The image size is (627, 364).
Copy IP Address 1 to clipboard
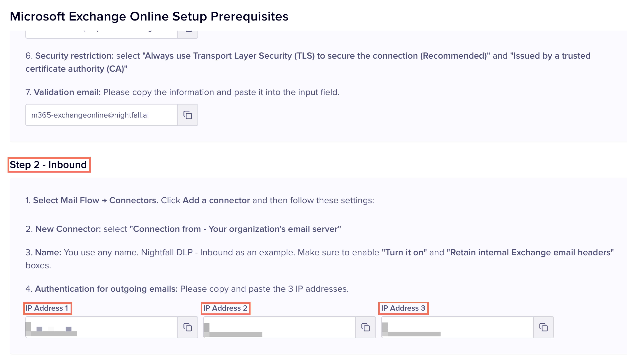[x=188, y=327]
